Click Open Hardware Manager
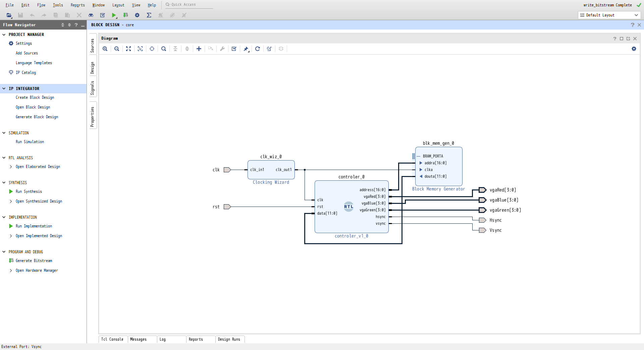This screenshot has height=350, width=644. (x=37, y=270)
